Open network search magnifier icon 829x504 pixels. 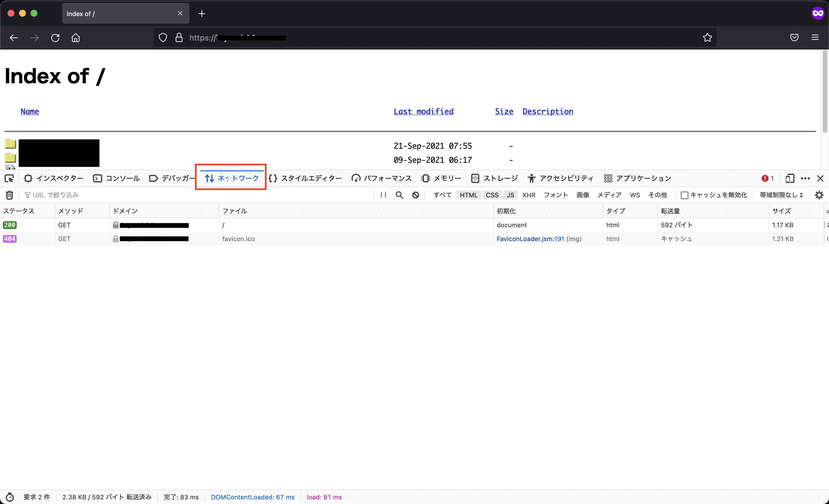(x=399, y=195)
